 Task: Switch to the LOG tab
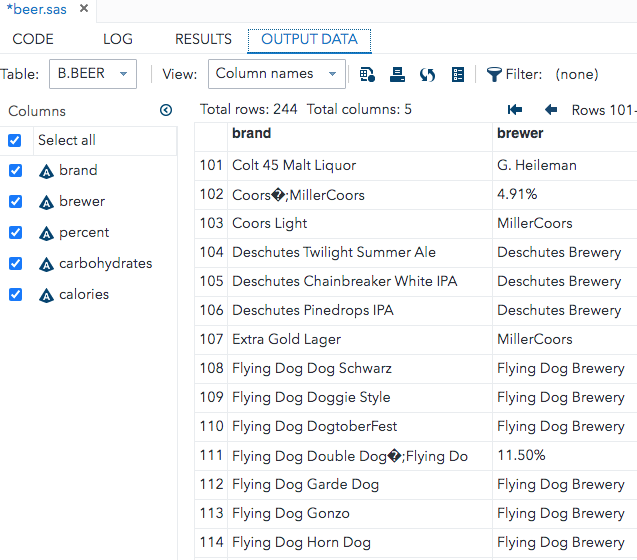(117, 39)
